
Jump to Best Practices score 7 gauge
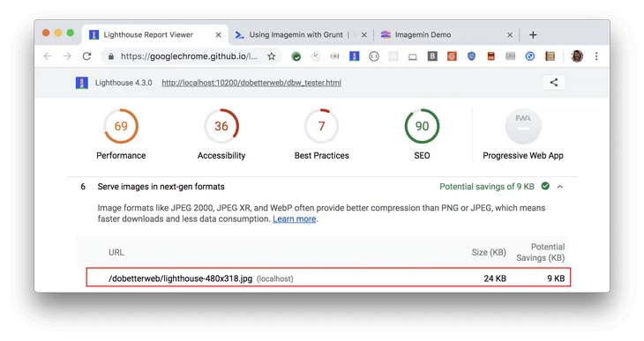point(322,126)
